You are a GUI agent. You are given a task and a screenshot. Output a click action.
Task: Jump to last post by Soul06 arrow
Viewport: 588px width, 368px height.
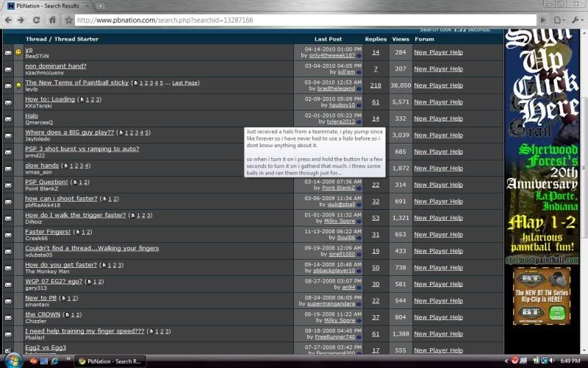(x=359, y=238)
